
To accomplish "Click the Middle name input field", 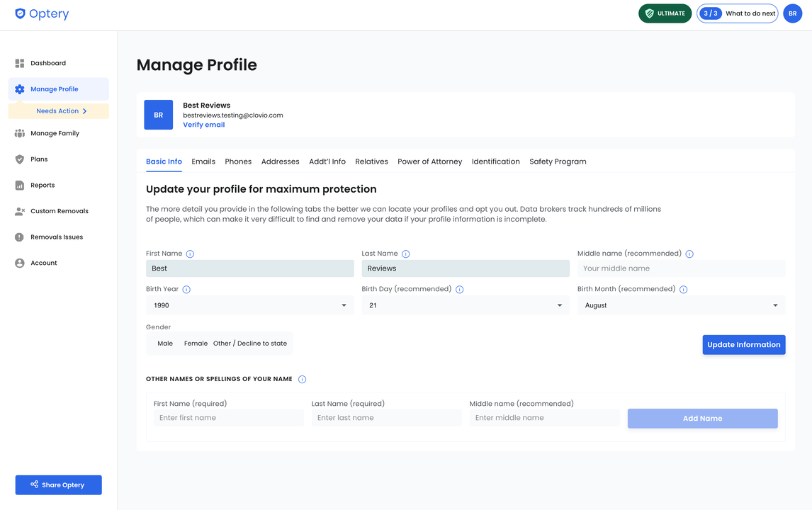I will (681, 268).
